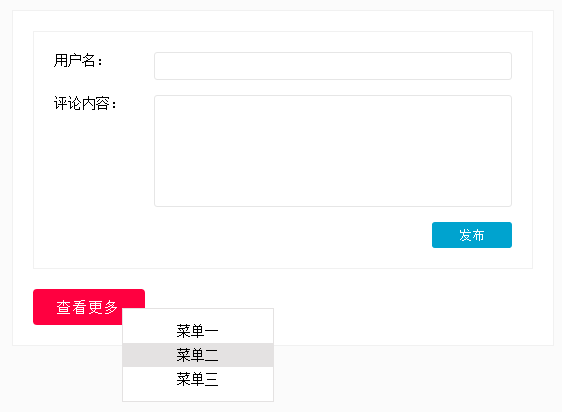Choose the highlighted 菜单二 menu entry
The width and height of the screenshot is (562, 412).
[198, 355]
